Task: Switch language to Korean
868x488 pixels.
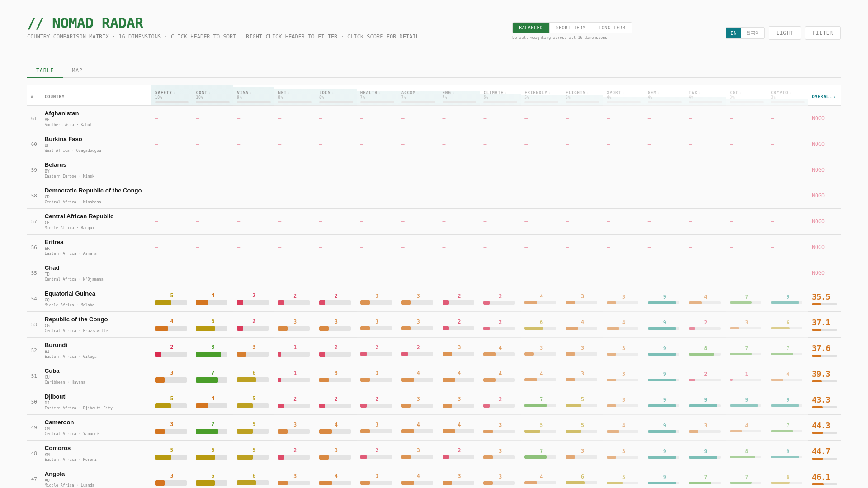Action: pyautogui.click(x=753, y=33)
